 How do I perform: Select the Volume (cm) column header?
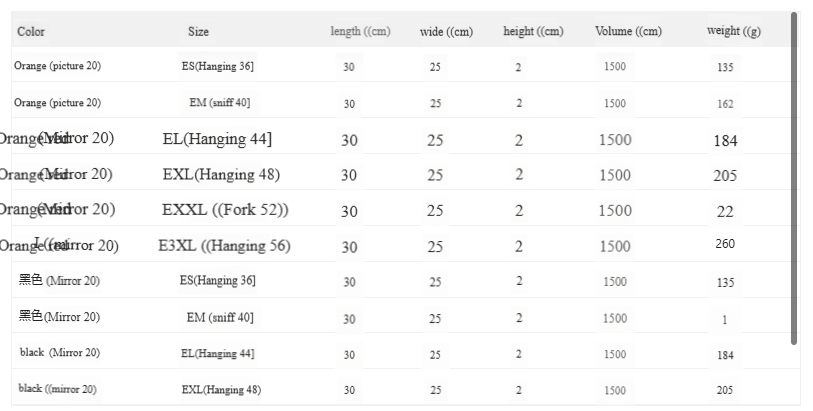[x=628, y=32]
